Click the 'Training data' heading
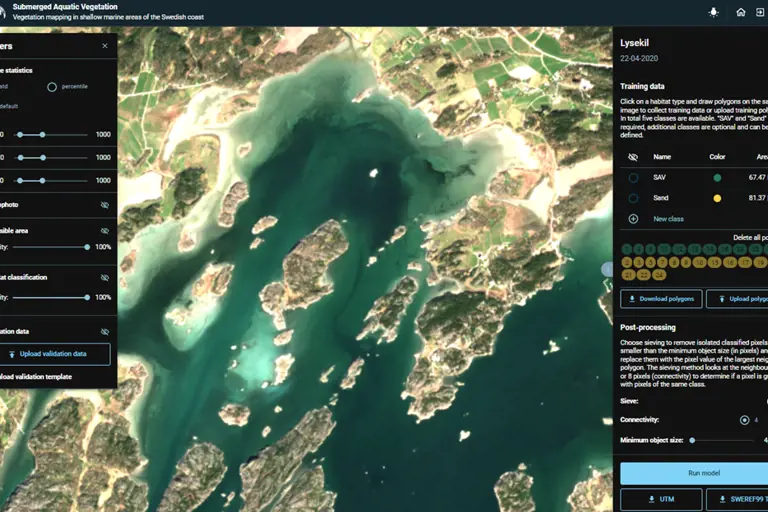768x512 pixels. click(x=642, y=86)
